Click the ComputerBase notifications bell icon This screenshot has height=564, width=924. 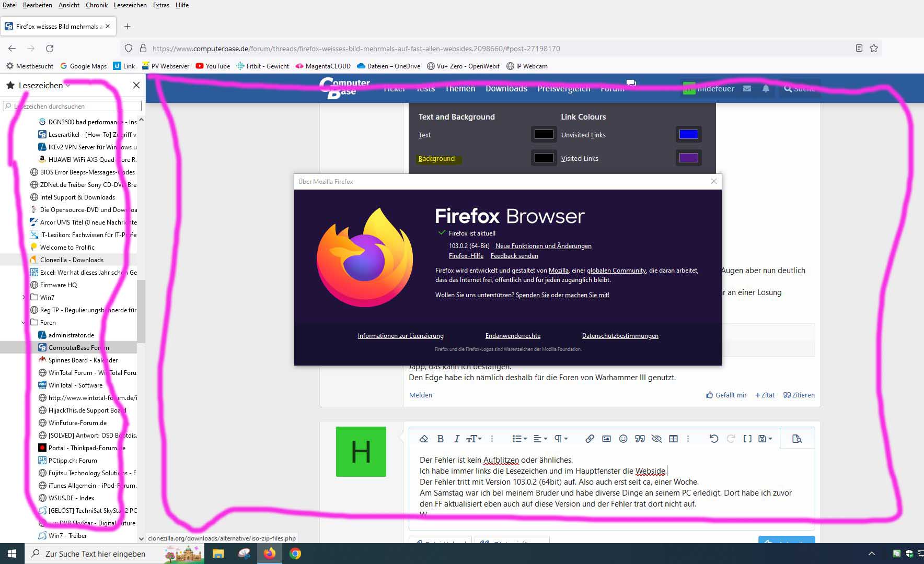click(x=766, y=89)
